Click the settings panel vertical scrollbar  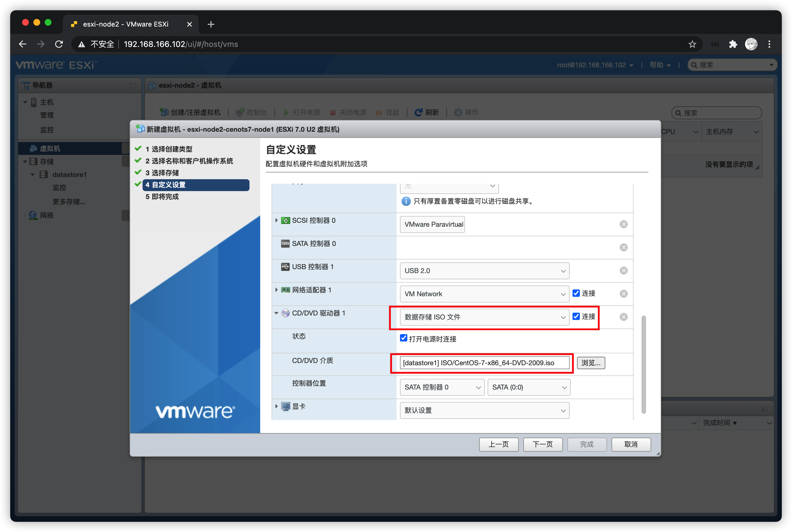pyautogui.click(x=643, y=364)
